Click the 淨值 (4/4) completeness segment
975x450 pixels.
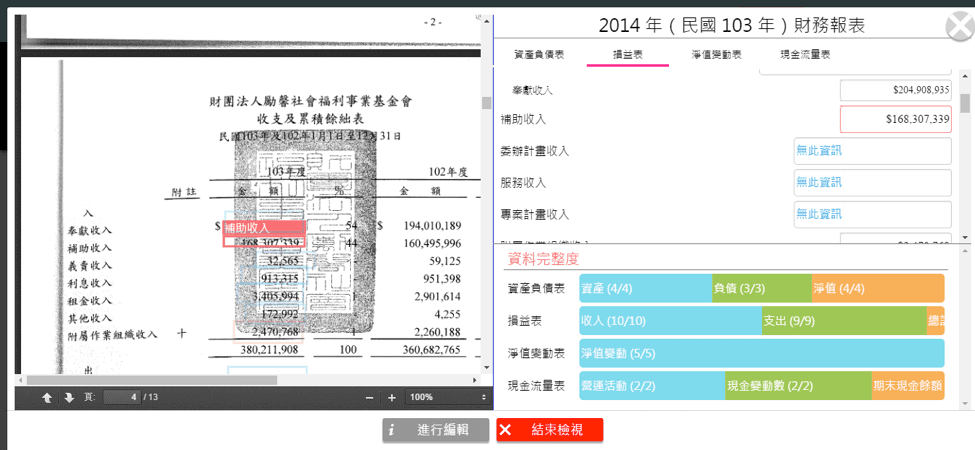(x=878, y=288)
